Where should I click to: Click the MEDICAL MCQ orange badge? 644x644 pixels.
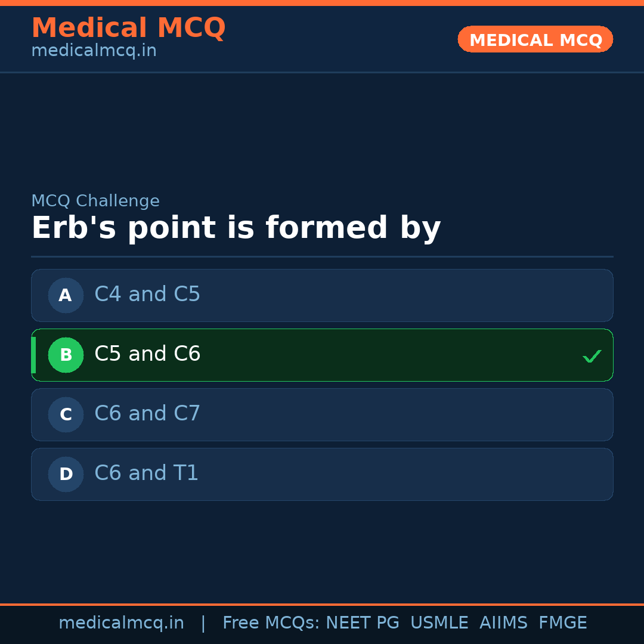click(535, 39)
